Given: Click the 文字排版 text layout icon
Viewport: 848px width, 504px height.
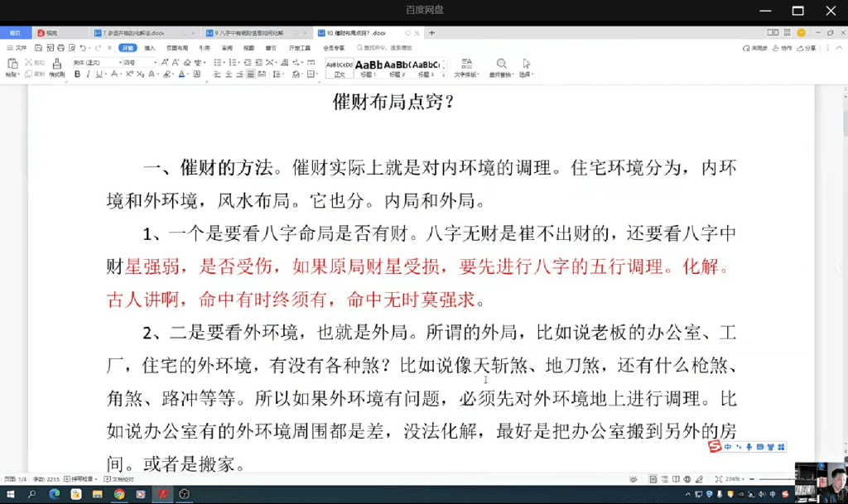Looking at the screenshot, I should pos(466,67).
